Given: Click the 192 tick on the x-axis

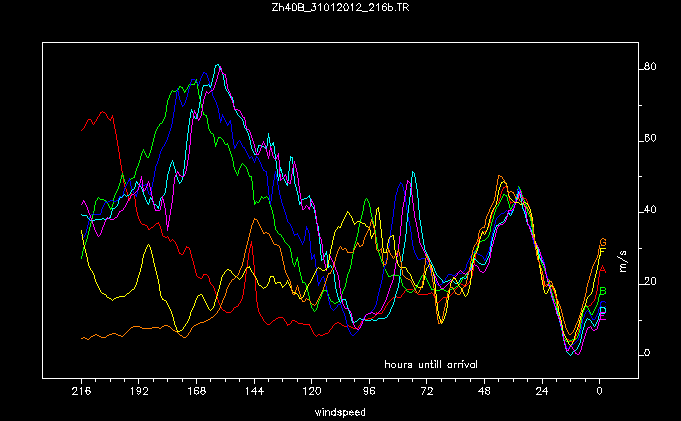Looking at the screenshot, I should point(139,393).
